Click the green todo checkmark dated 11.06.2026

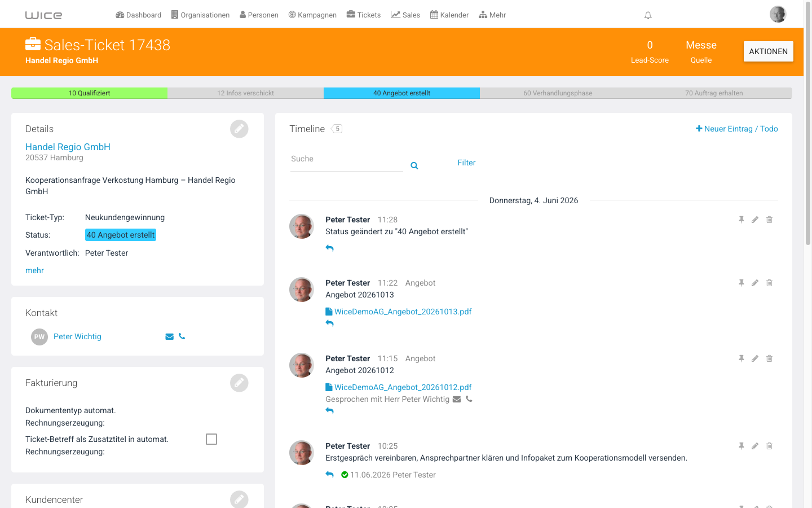pos(345,475)
